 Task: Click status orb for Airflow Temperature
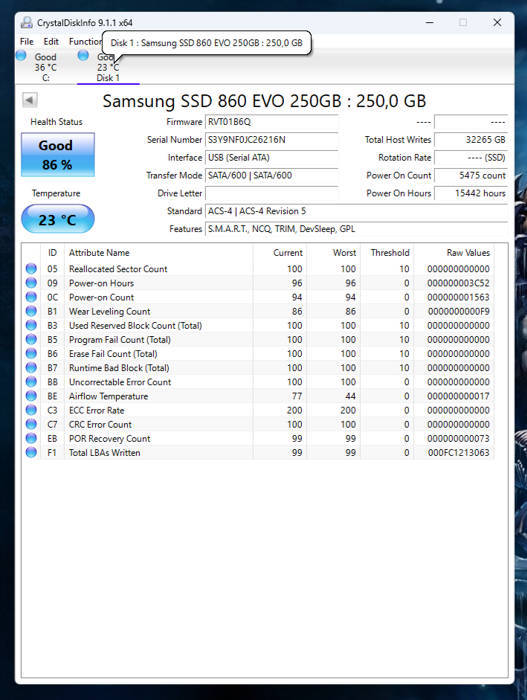pos(31,396)
